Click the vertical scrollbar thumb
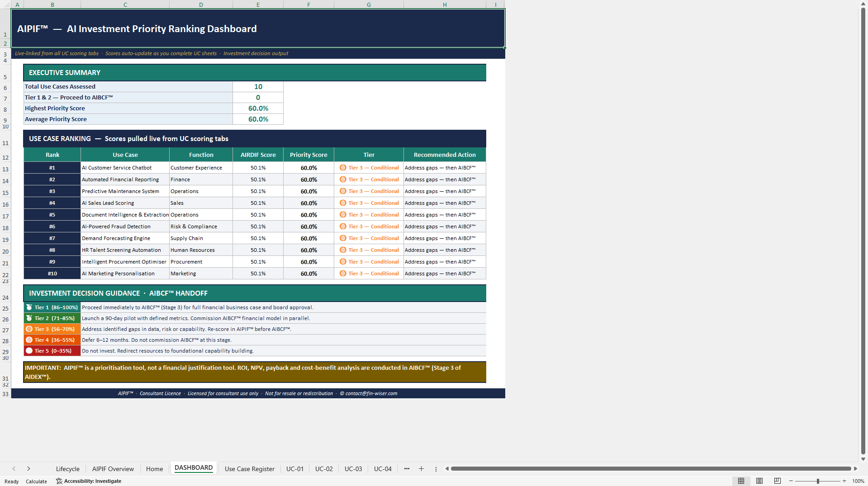The image size is (868, 486). (x=863, y=231)
